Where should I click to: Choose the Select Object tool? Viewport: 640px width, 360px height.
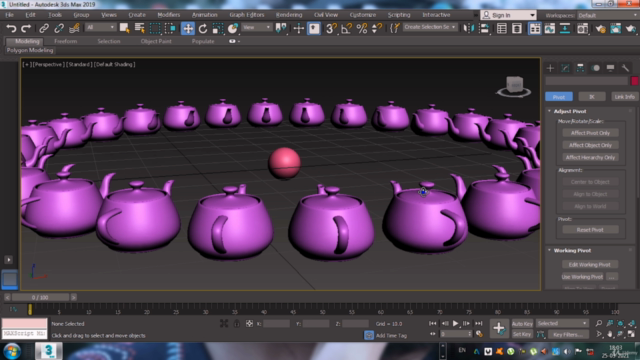pyautogui.click(x=124, y=28)
